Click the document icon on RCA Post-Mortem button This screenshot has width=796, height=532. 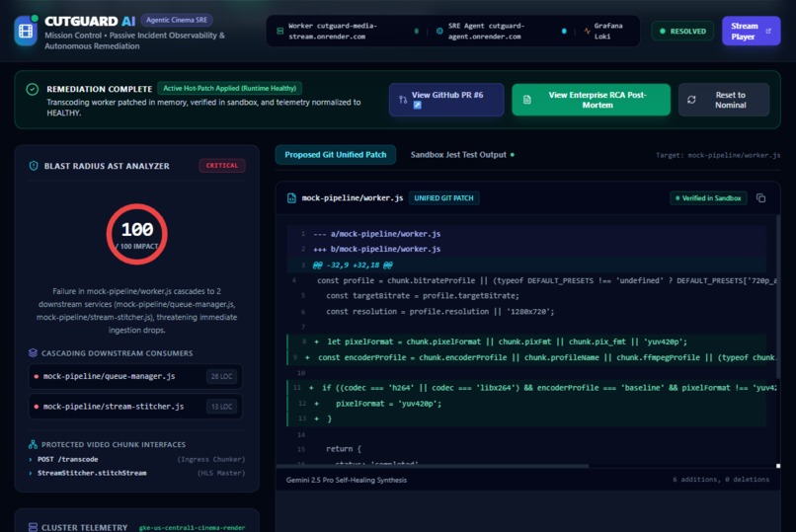(x=527, y=100)
